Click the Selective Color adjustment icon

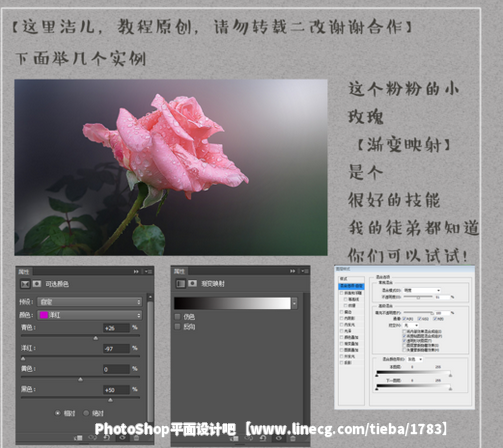tap(25, 284)
